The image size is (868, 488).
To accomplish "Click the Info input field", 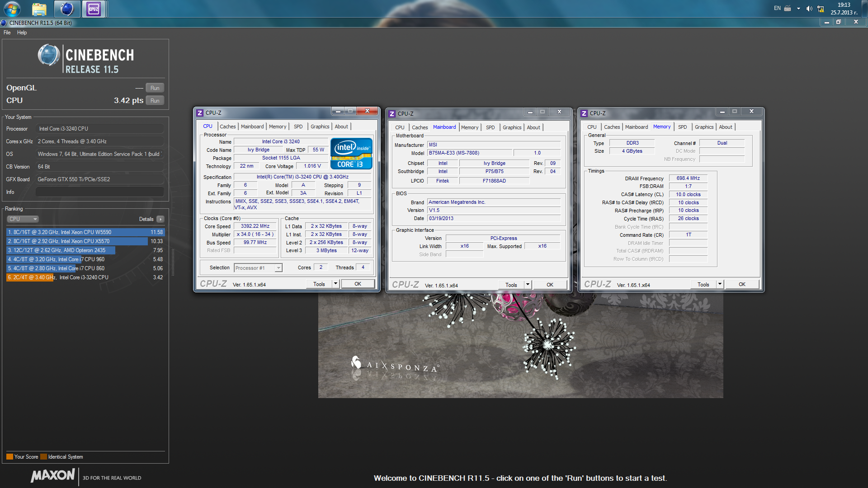I will pyautogui.click(x=99, y=192).
